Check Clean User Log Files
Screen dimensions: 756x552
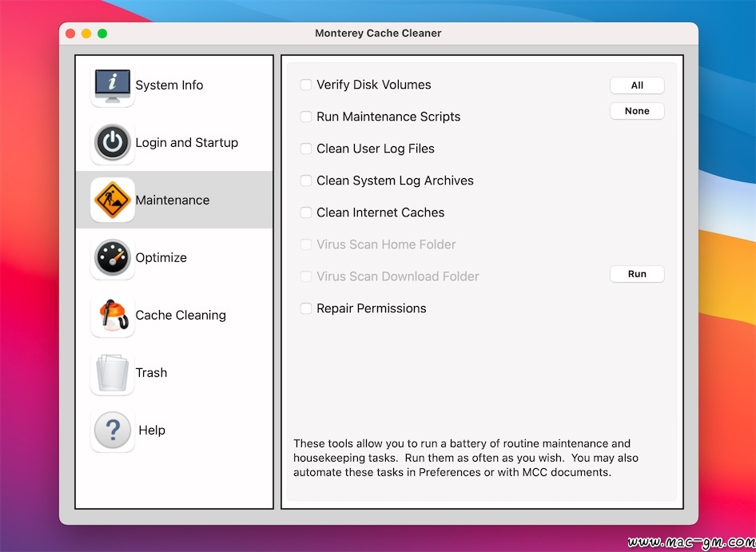pos(306,149)
